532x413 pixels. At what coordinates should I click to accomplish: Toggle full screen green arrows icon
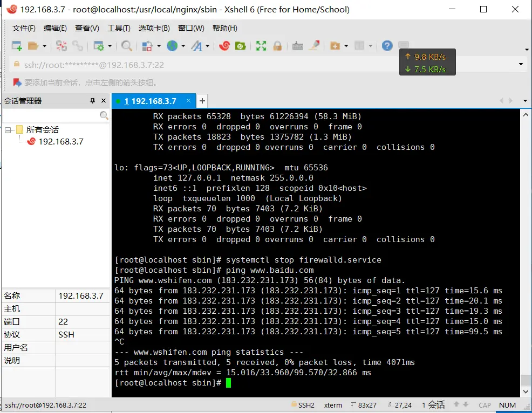point(261,46)
